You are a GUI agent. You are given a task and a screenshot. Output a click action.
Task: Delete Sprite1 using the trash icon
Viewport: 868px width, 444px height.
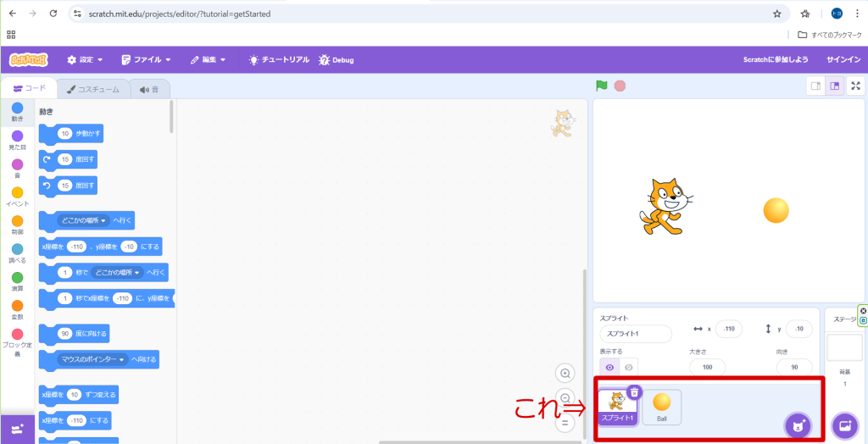(x=634, y=391)
